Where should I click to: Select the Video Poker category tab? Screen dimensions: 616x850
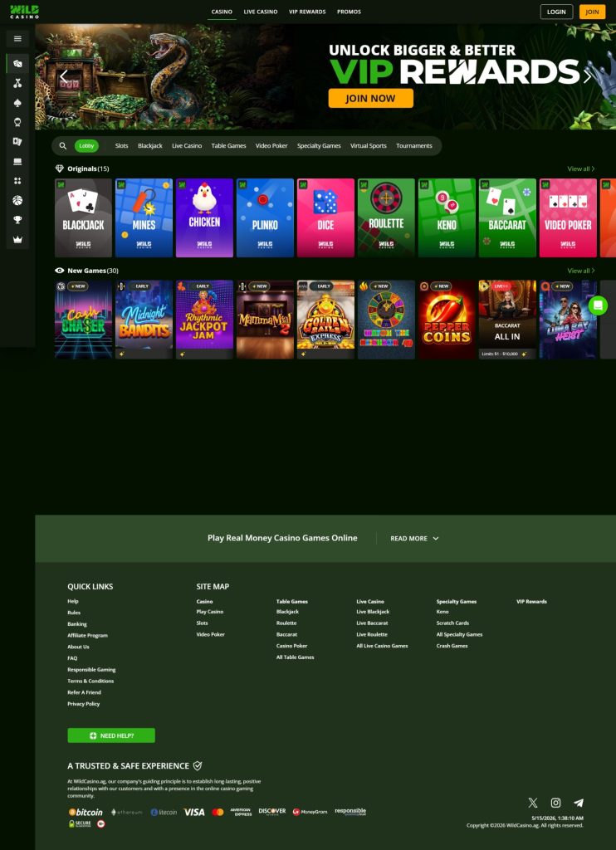tap(271, 146)
